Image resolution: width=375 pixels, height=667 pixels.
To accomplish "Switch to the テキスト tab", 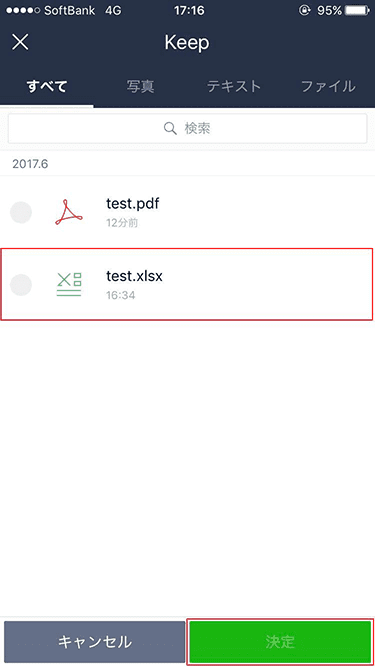I will coord(234,87).
